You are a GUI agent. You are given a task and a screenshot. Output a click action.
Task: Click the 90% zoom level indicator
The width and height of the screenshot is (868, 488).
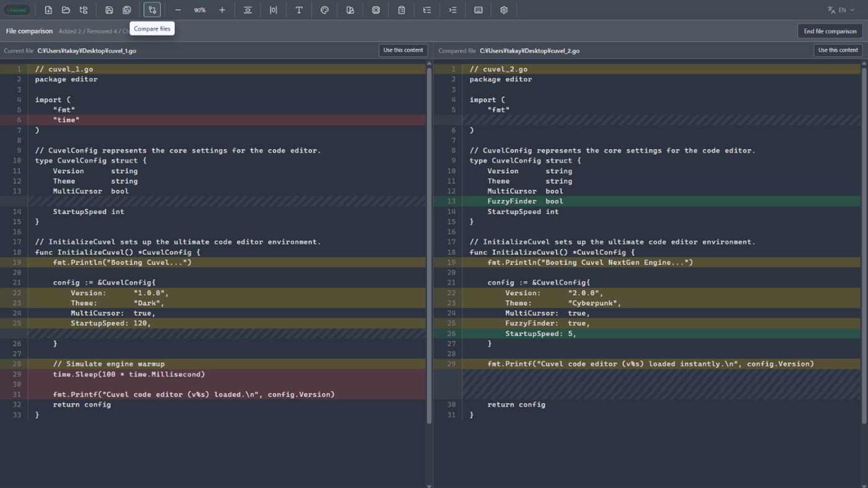(x=200, y=10)
